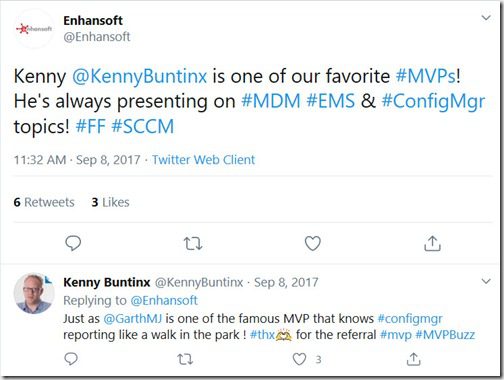Like the Enhansoft tweet
The height and width of the screenshot is (380, 504).
313,243
